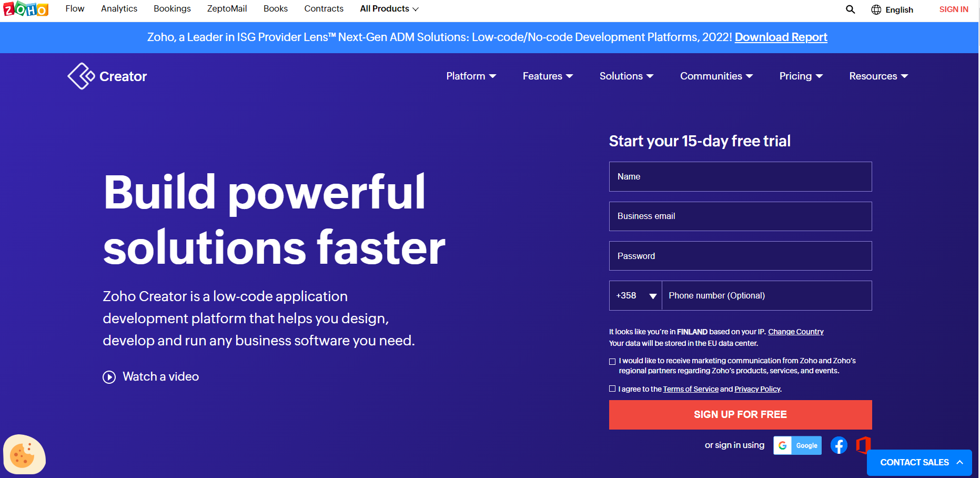Go to Books in top bar
The width and height of the screenshot is (980, 478).
point(276,9)
